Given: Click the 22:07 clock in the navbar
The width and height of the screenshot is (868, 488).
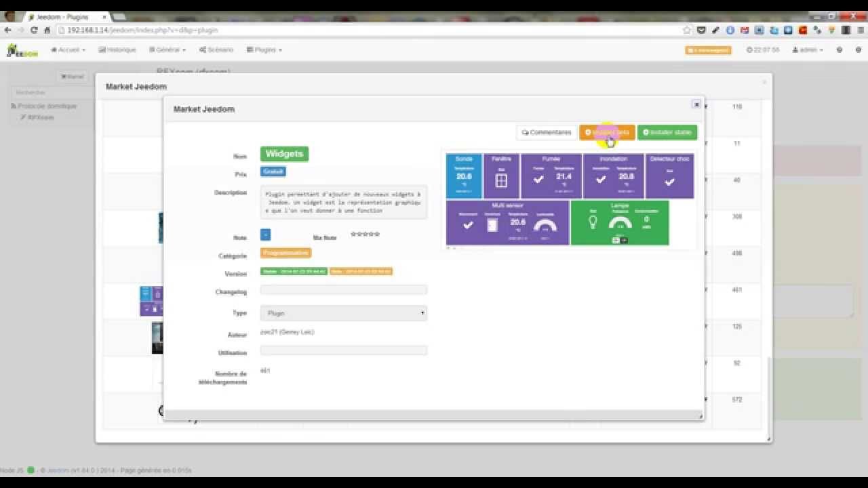Looking at the screenshot, I should point(763,50).
